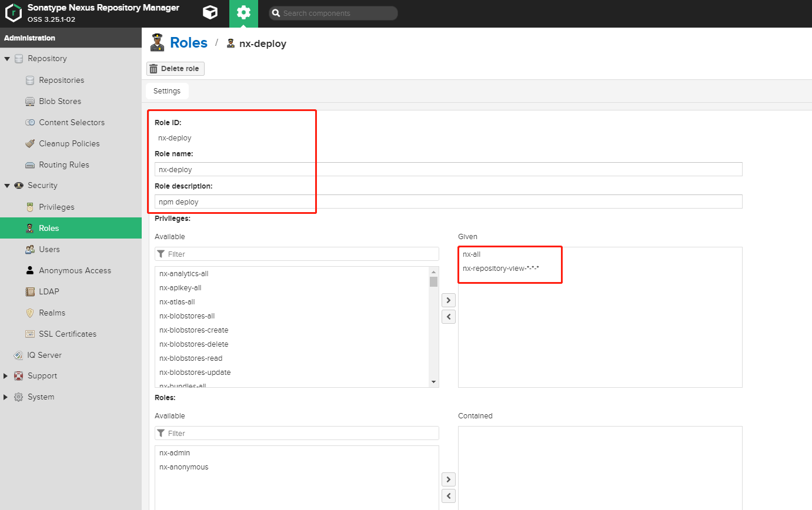The image size is (812, 510).
Task: Open Blob Stores in sidebar
Action: (59, 101)
